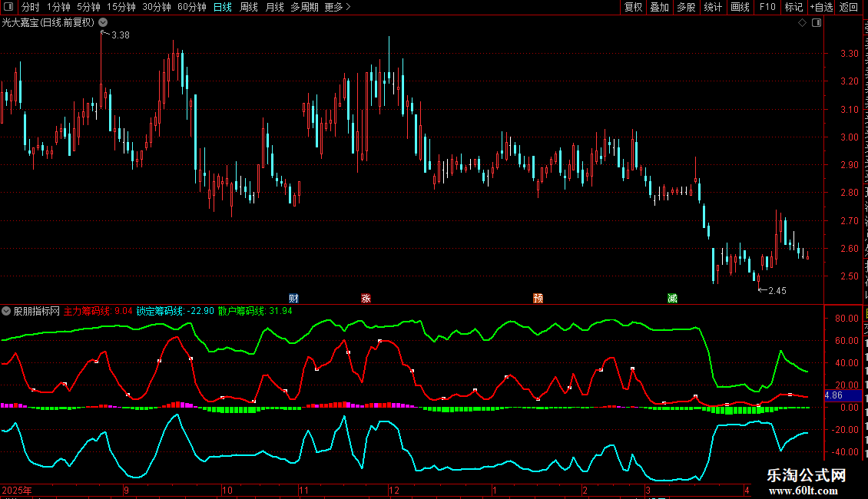Image resolution: width=868 pixels, height=499 pixels.
Task: Switch to the 分时 timeframe
Action: (31, 7)
